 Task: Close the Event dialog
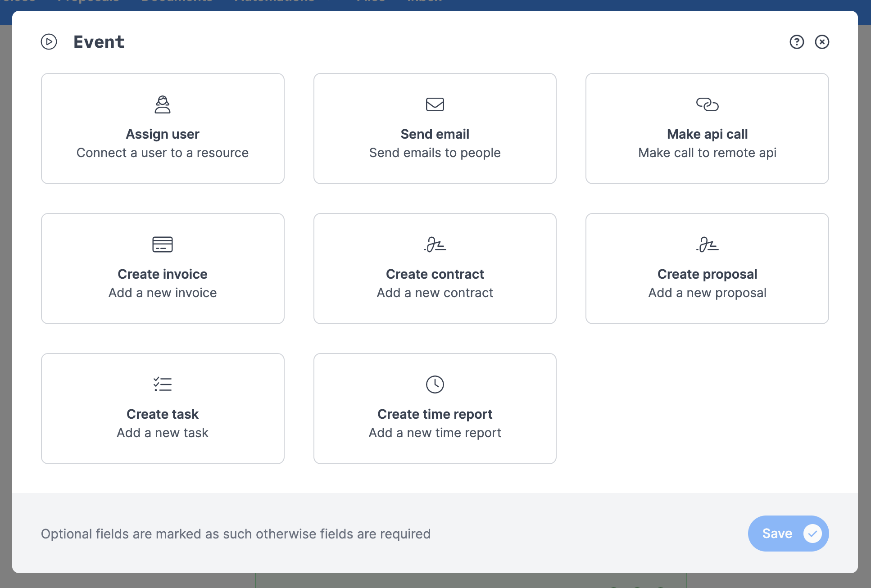pyautogui.click(x=822, y=42)
